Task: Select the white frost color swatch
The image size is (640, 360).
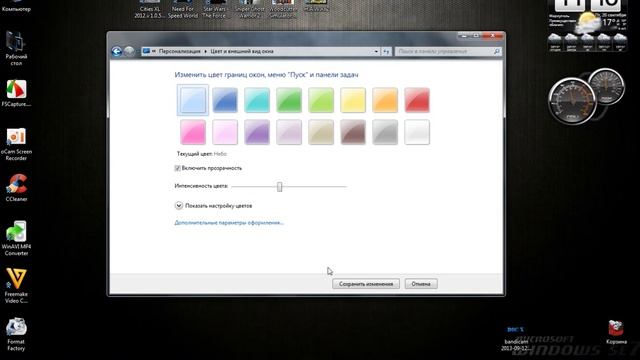Action: pos(417,132)
